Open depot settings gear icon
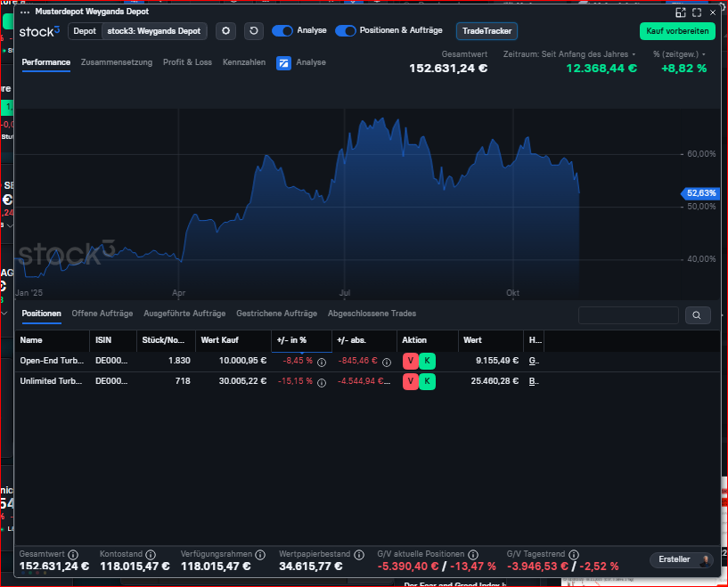The image size is (728, 587). [x=226, y=31]
